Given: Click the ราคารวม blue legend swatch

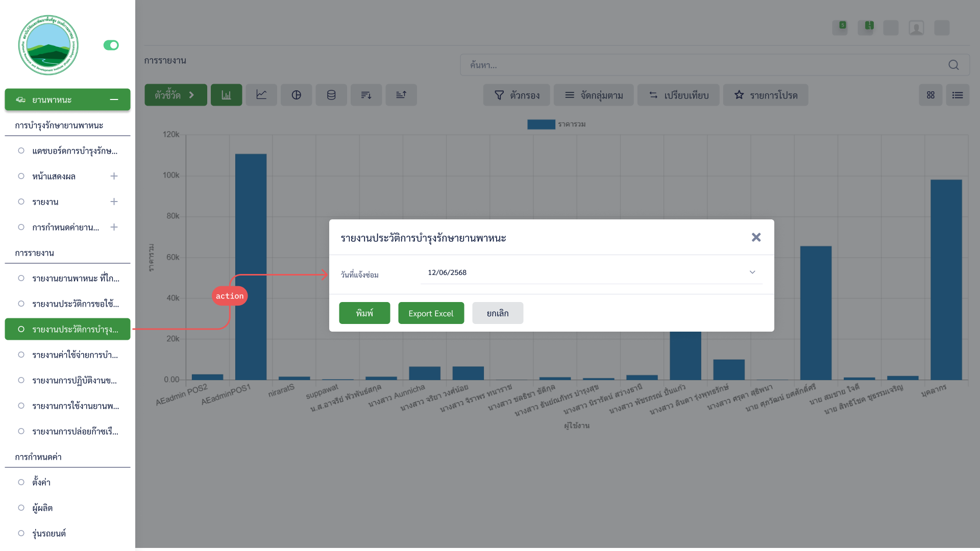Looking at the screenshot, I should pos(541,124).
